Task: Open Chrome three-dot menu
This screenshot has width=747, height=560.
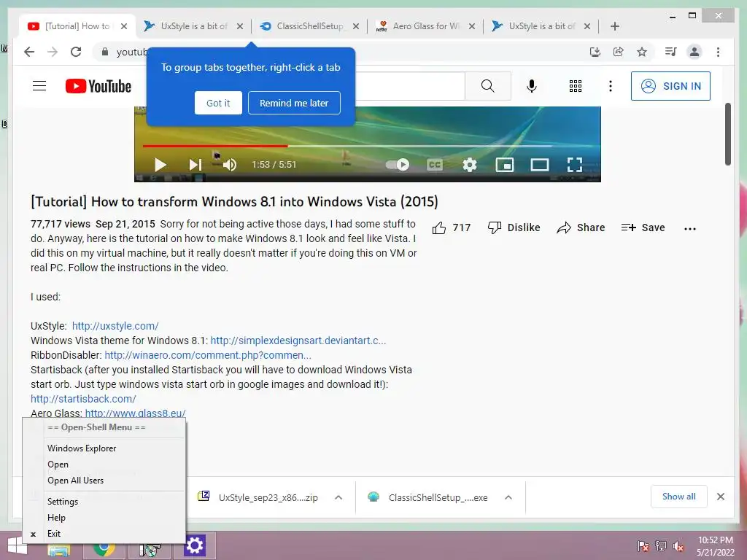Action: (x=718, y=52)
